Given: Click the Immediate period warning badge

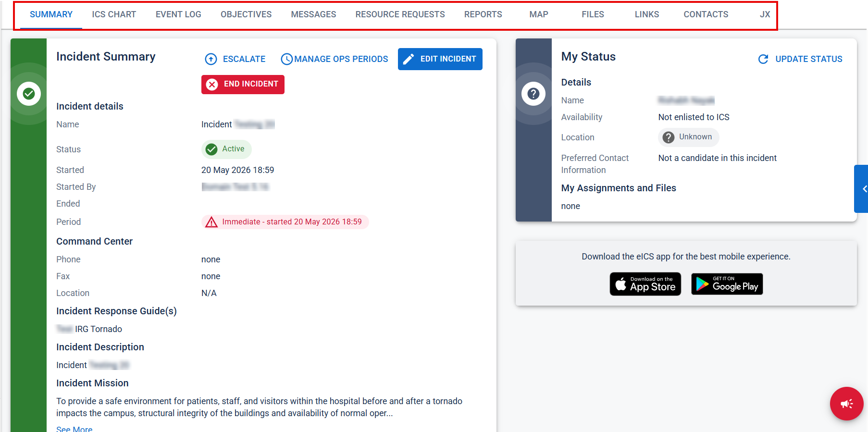Looking at the screenshot, I should pos(285,222).
